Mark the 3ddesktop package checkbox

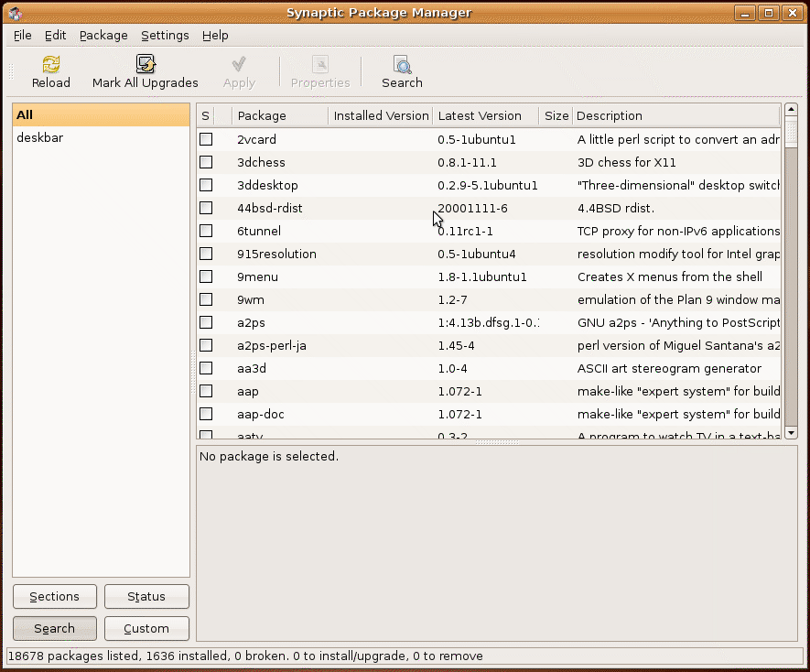pos(206,185)
